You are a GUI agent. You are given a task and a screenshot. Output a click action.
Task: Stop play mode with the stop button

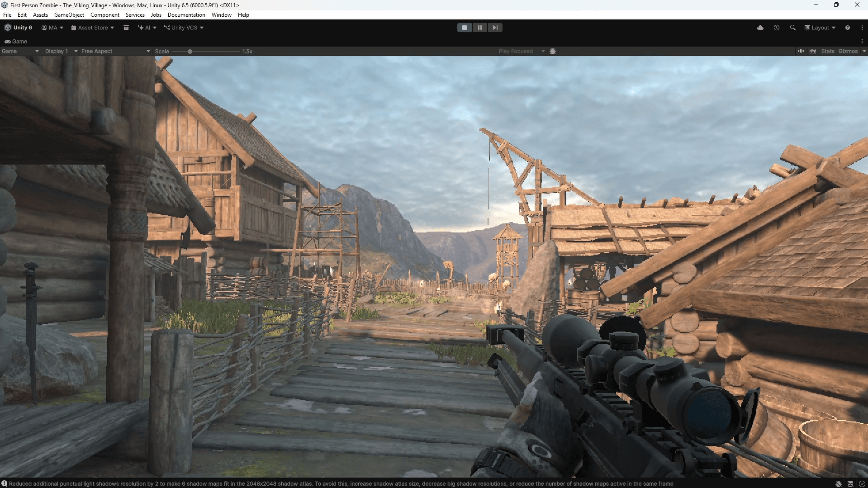[465, 28]
